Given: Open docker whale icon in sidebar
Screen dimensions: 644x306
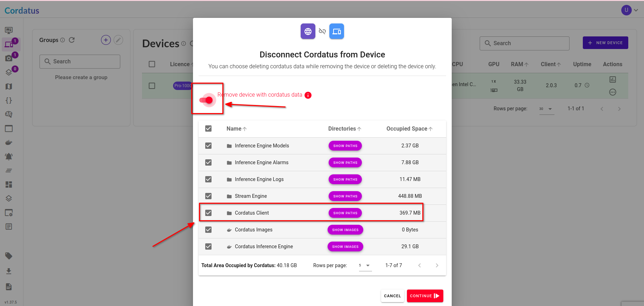Looking at the screenshot, I should (9, 142).
